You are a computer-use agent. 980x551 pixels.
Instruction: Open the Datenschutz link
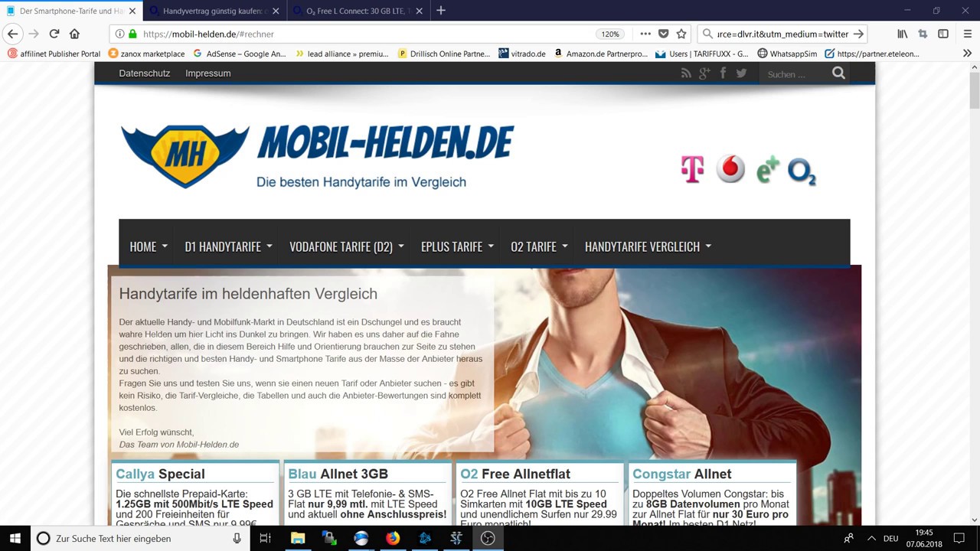pyautogui.click(x=144, y=73)
